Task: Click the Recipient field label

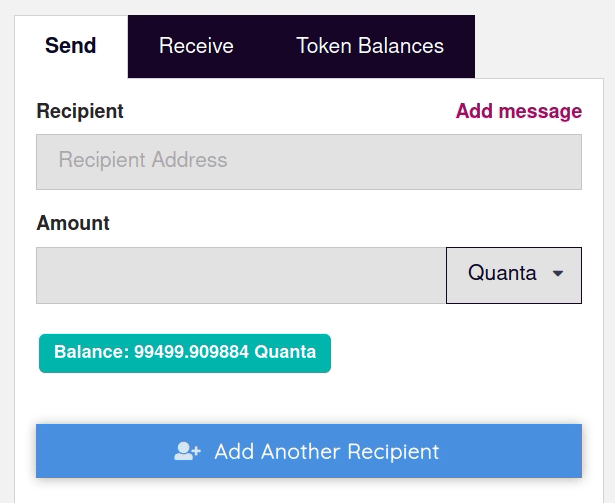Action: pos(80,111)
